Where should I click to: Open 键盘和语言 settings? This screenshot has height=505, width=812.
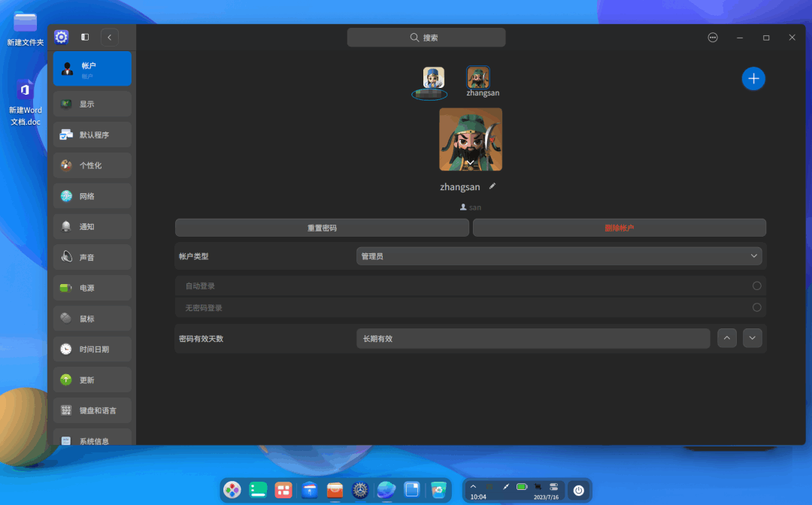[92, 410]
